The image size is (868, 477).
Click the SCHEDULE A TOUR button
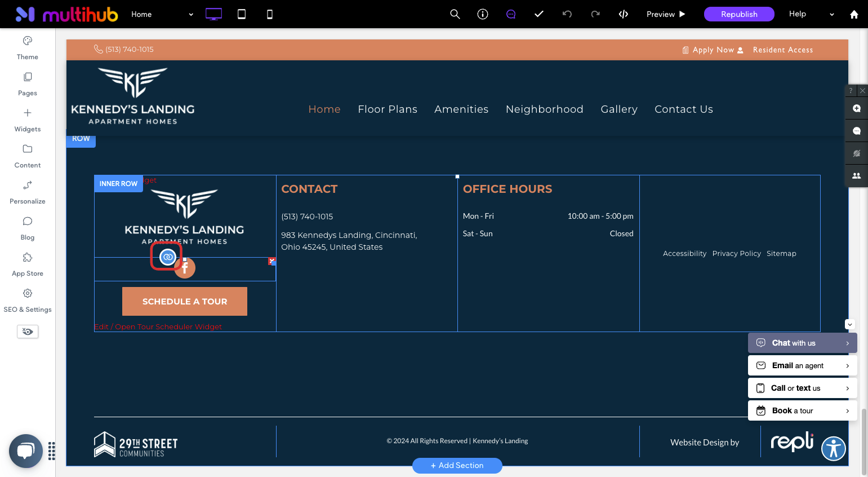(185, 301)
